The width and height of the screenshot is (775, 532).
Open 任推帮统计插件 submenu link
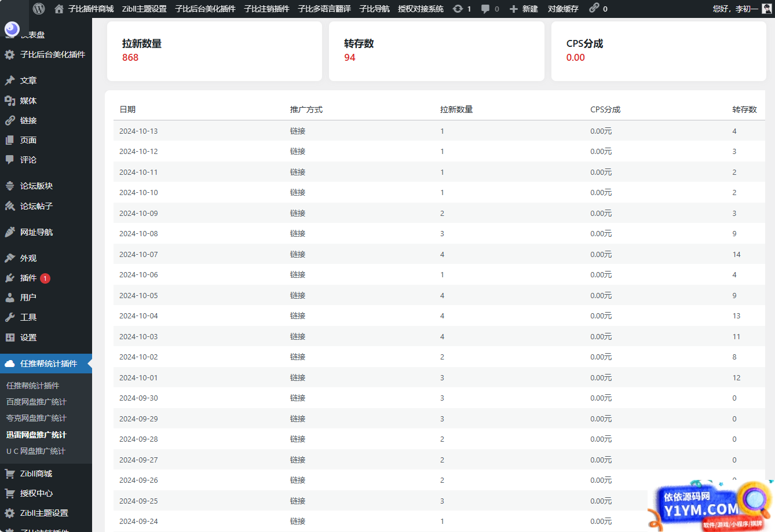tap(32, 386)
